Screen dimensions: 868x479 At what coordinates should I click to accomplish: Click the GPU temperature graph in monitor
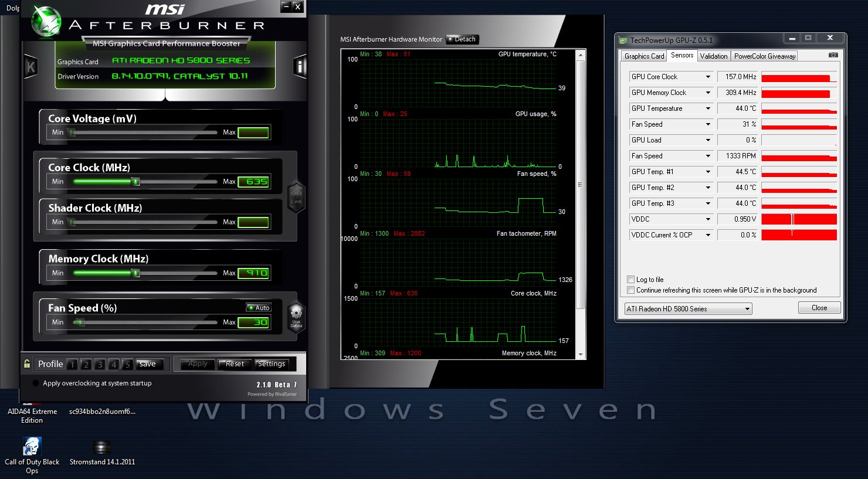pyautogui.click(x=457, y=82)
